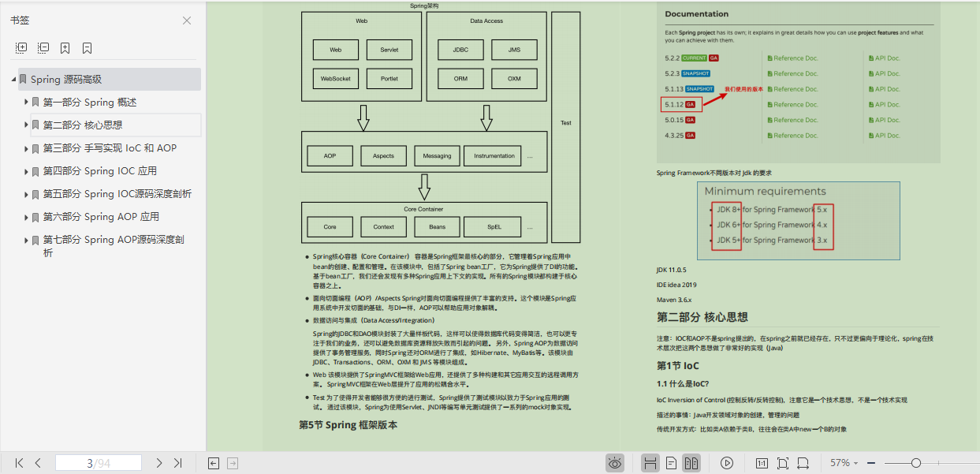Fit page to window width
The image size is (980, 474).
(x=803, y=463)
